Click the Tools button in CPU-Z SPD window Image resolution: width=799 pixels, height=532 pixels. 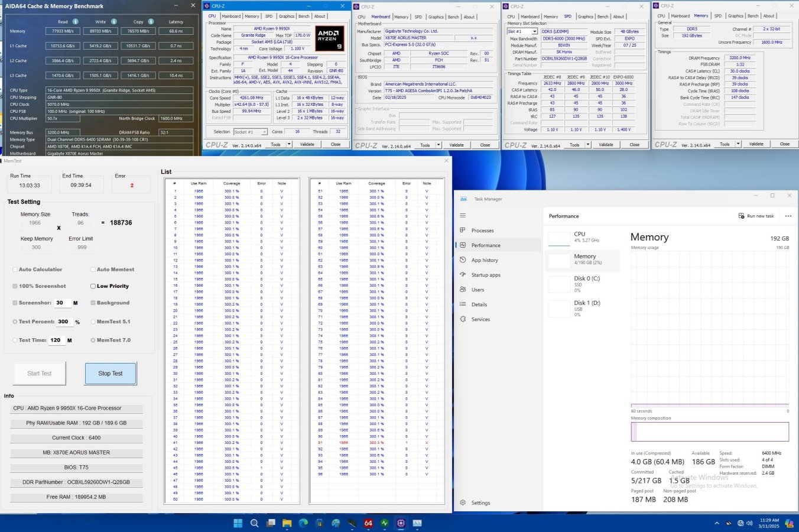(574, 145)
